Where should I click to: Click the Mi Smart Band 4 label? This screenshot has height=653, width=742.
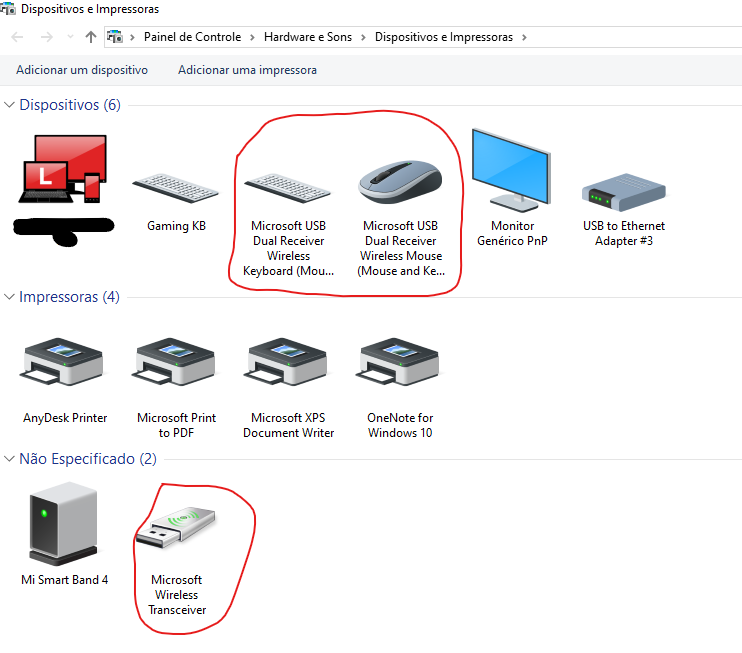tap(65, 580)
